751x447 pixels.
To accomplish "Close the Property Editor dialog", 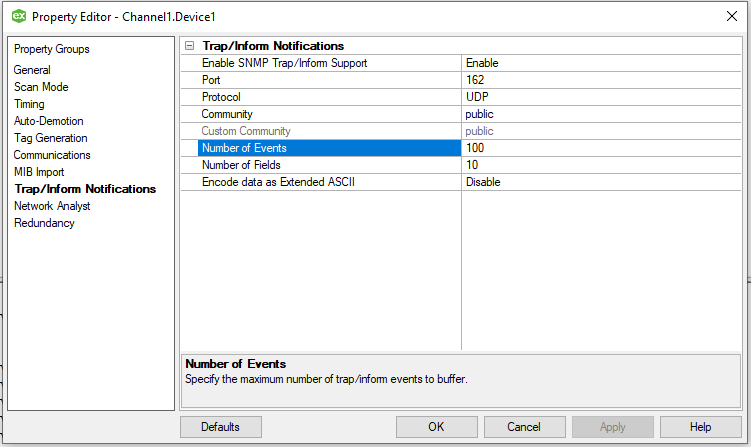I will tap(730, 16).
